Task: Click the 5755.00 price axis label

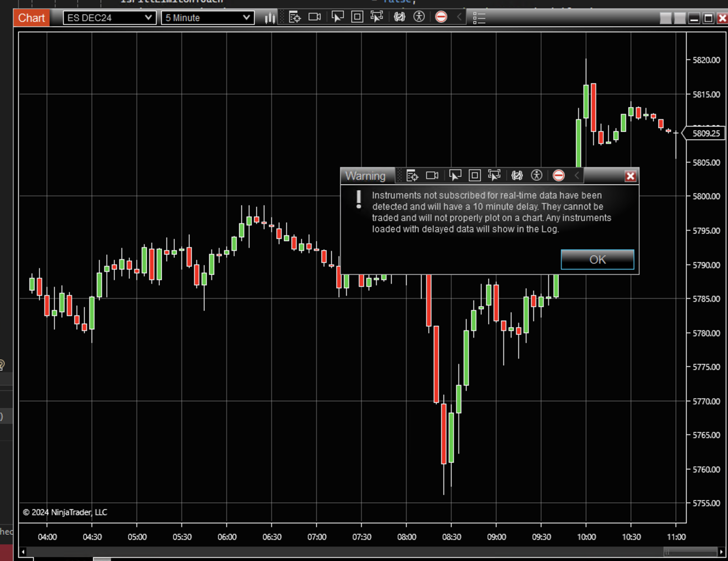Action: (706, 503)
